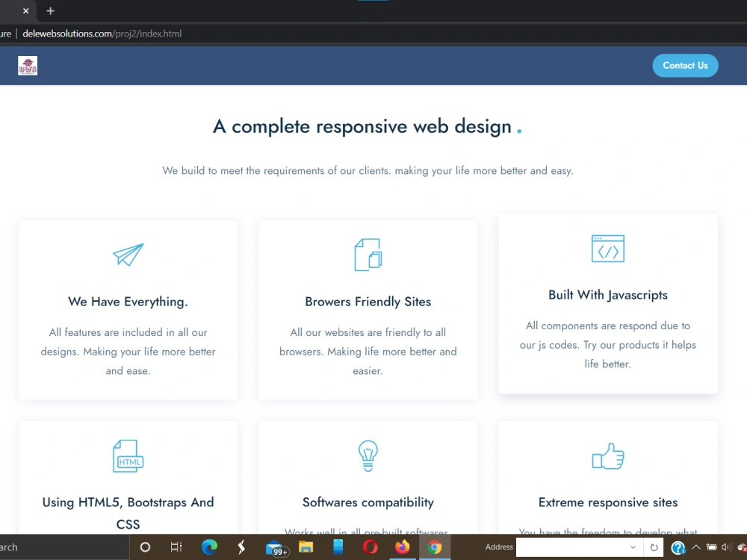Select the Extreme responsive sites heading
747x560 pixels.
click(608, 503)
